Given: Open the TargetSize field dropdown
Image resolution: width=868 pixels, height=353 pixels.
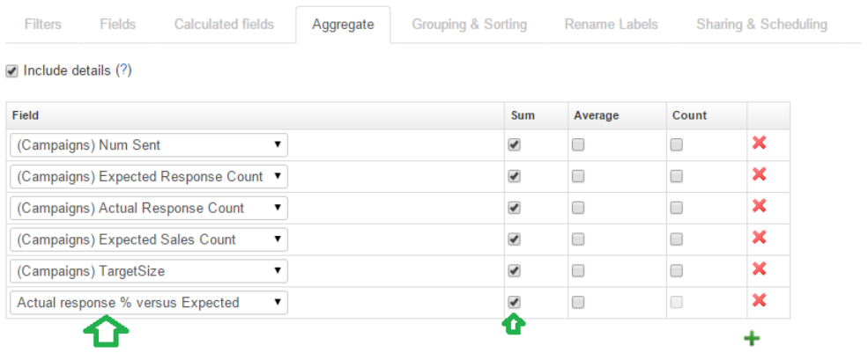Looking at the screenshot, I should tap(149, 271).
